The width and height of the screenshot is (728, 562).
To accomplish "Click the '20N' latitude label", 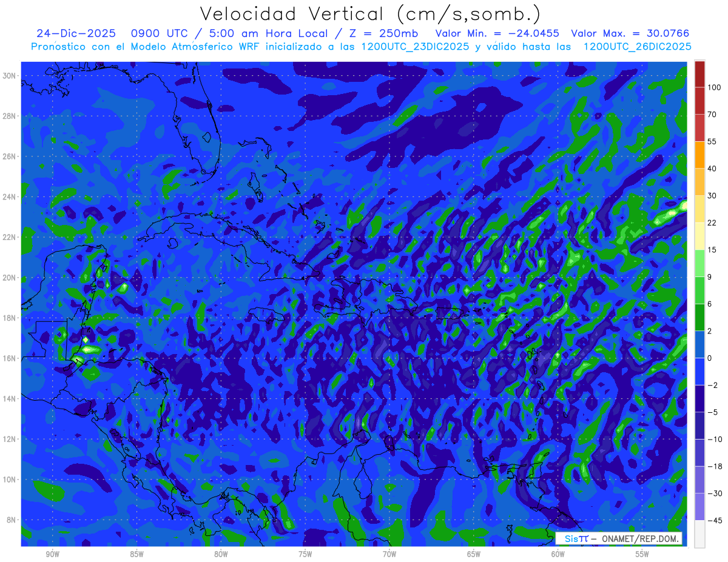I will pos(10,278).
